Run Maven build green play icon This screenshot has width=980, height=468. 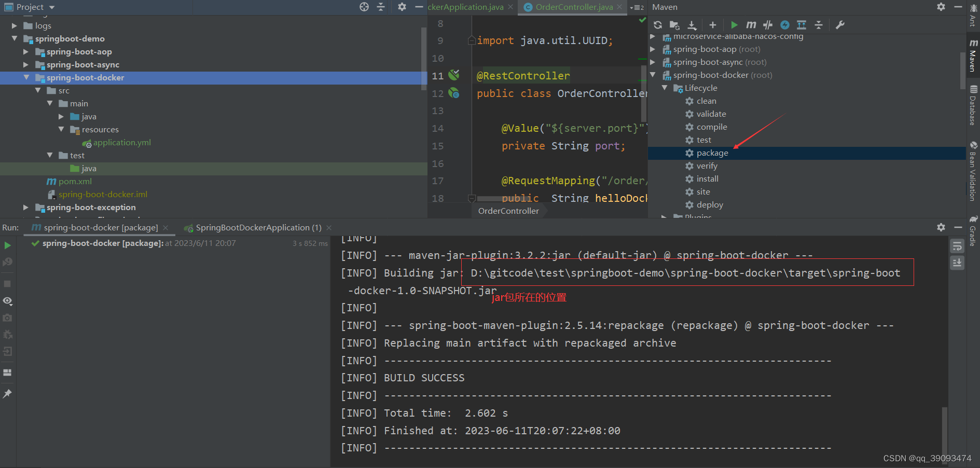(x=734, y=25)
